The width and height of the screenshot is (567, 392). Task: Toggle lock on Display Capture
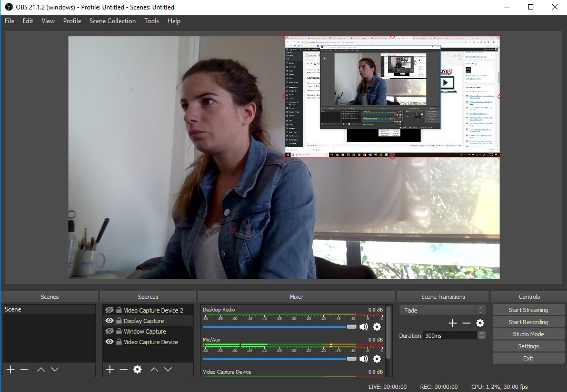tap(118, 320)
